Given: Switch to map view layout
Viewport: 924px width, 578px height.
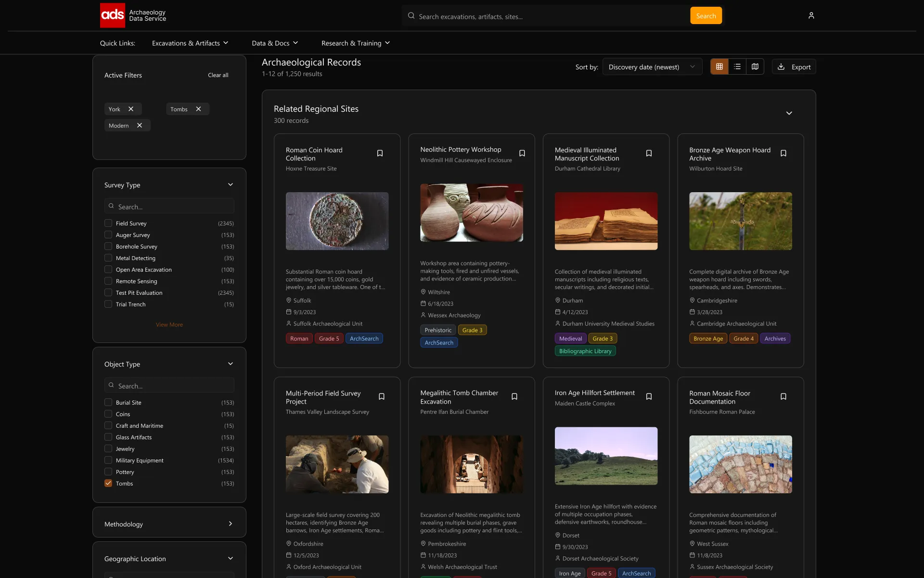Looking at the screenshot, I should pos(755,66).
